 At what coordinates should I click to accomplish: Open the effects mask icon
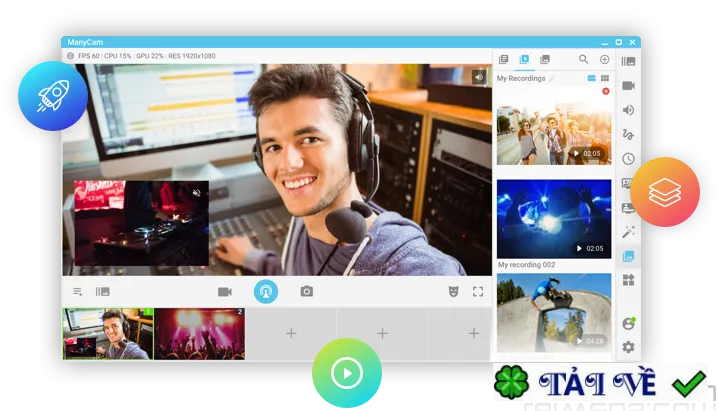[453, 292]
